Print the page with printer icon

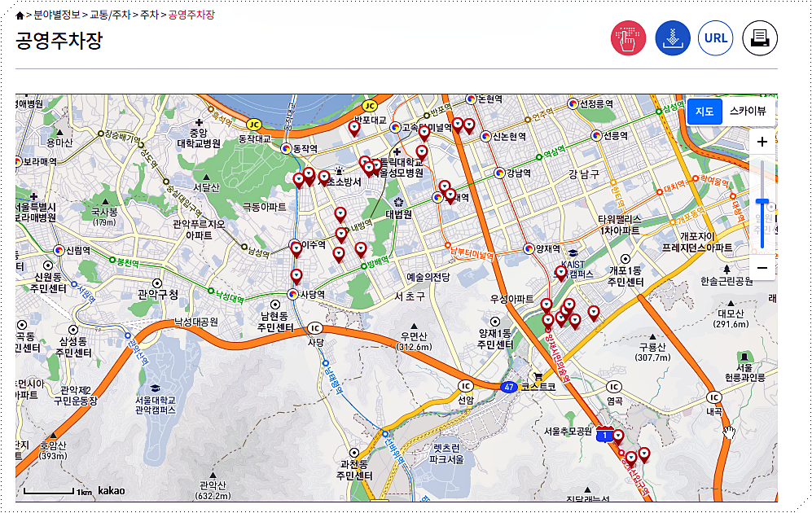(x=760, y=37)
